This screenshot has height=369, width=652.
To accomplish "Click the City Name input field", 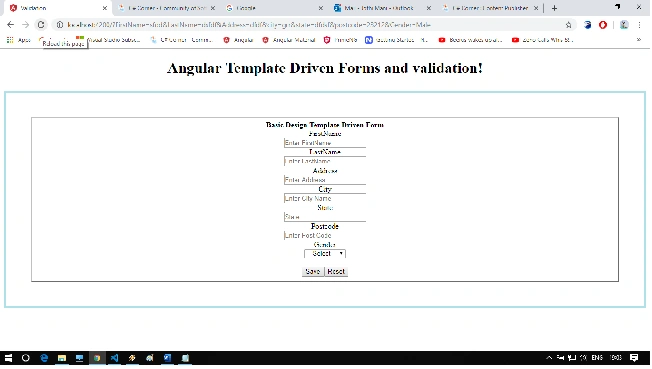I will 325,198.
